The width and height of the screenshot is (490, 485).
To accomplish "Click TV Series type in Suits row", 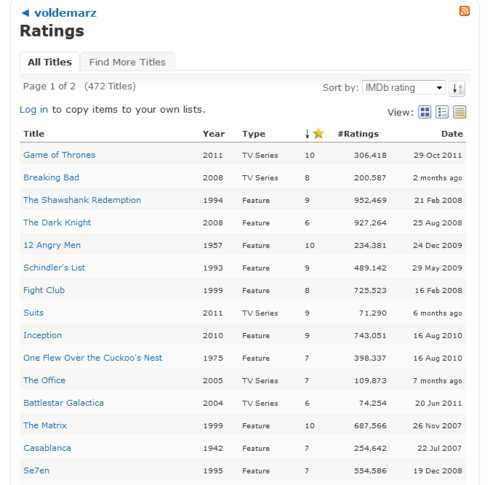I will tap(260, 313).
